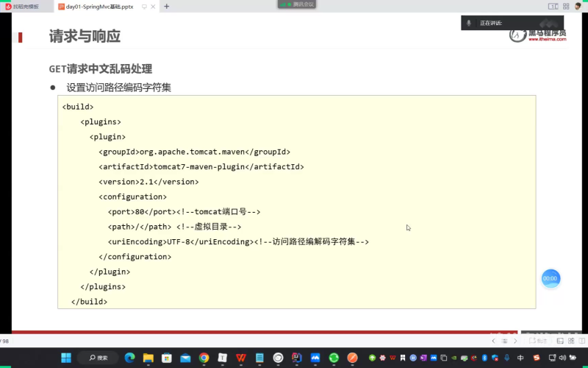Switch to the 找稻壳模板 tab
The height and width of the screenshot is (368, 588).
pyautogui.click(x=26, y=7)
